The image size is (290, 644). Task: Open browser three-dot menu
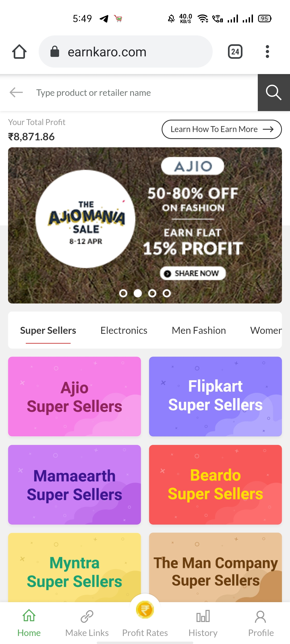(x=267, y=52)
